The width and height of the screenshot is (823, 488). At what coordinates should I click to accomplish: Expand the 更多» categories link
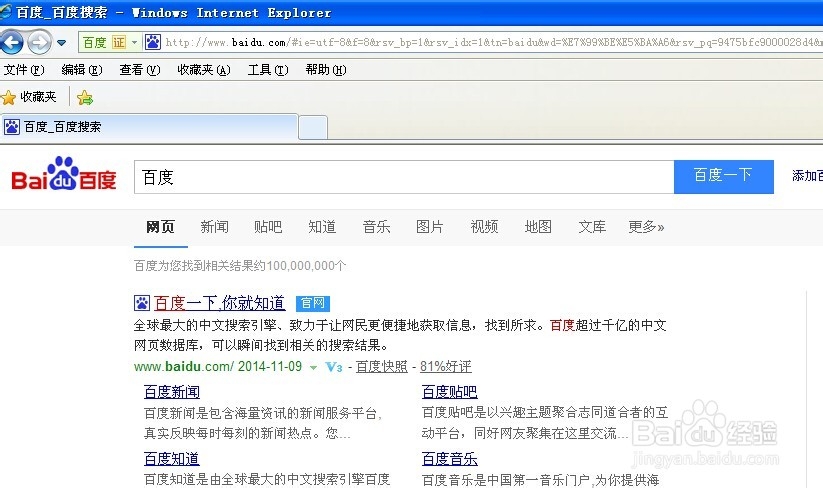pyautogui.click(x=646, y=227)
